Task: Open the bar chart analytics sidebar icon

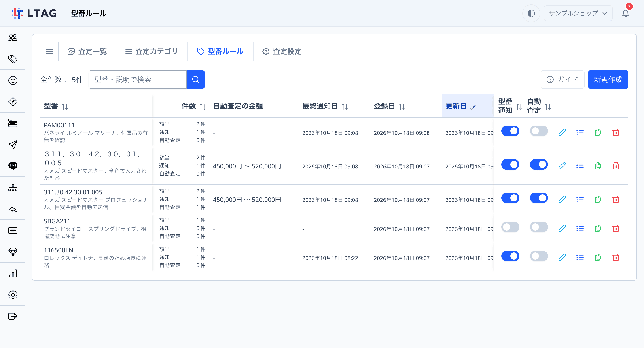Action: click(13, 273)
